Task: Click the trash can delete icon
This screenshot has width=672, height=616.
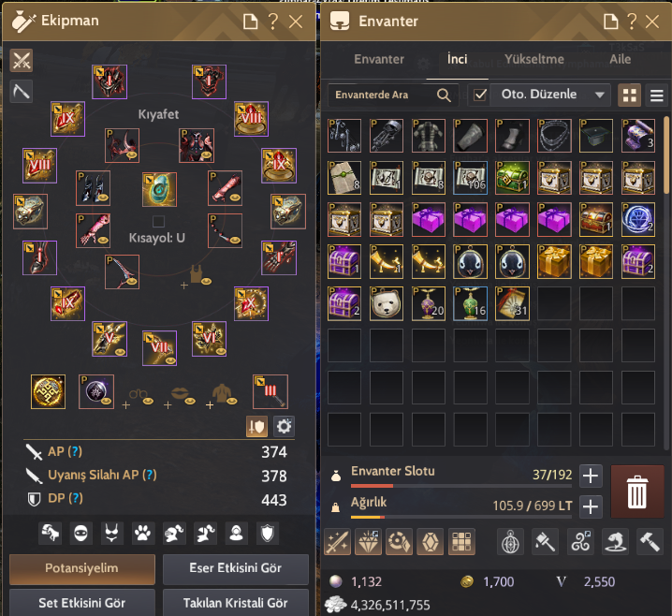Action: pos(636,491)
